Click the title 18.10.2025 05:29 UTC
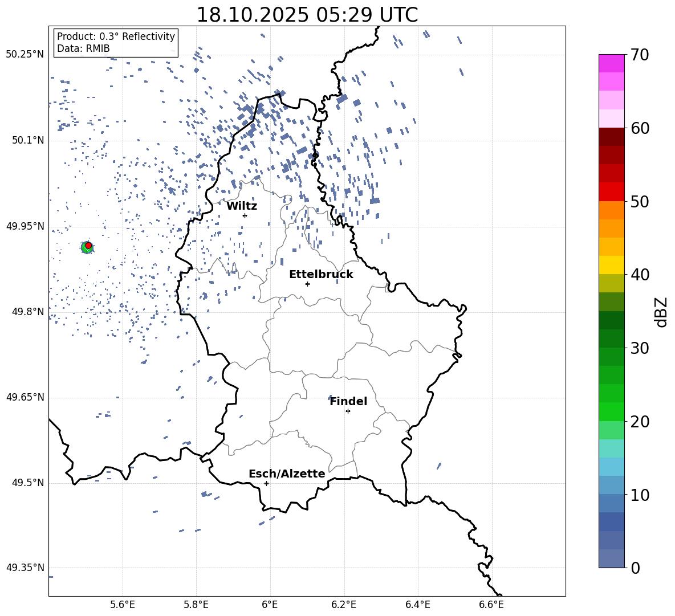This screenshot has height=616, width=675. click(x=307, y=15)
